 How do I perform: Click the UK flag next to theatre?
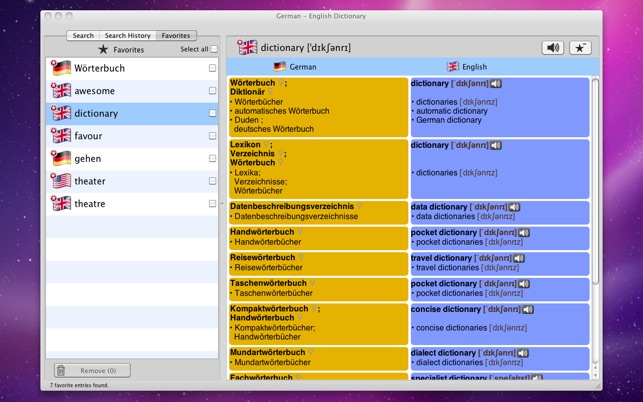point(61,203)
